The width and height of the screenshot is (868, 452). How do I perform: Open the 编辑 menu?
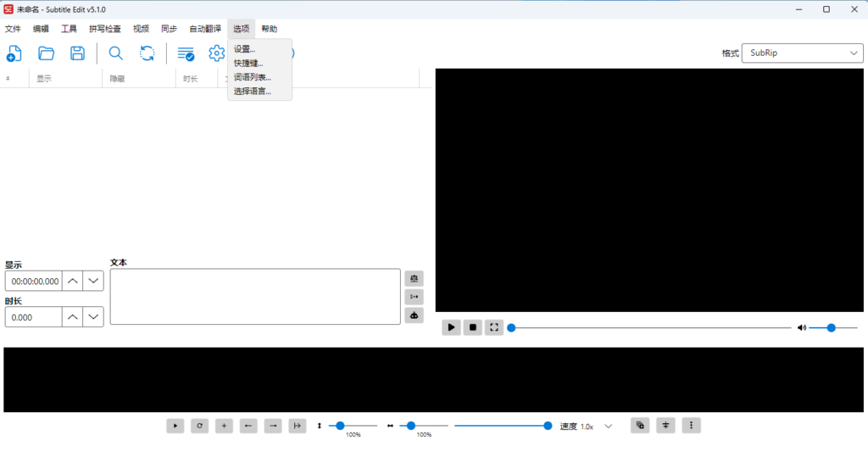click(41, 29)
